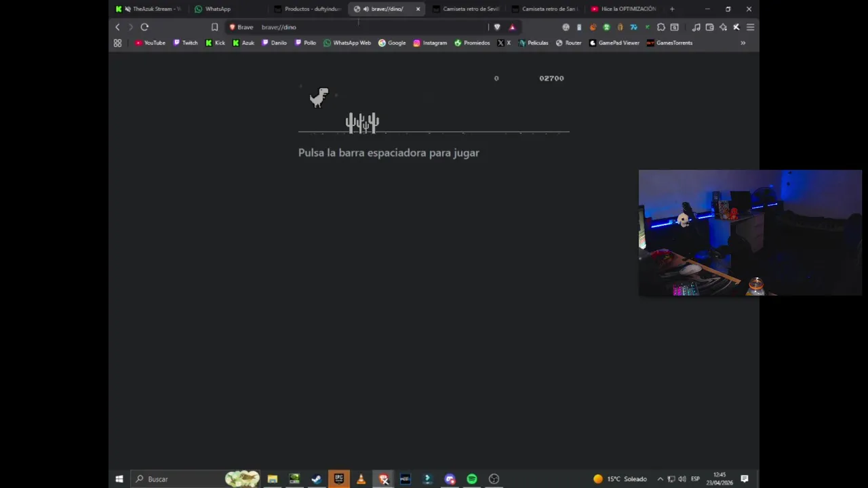
Task: Open Spotify from the taskbar
Action: click(472, 479)
